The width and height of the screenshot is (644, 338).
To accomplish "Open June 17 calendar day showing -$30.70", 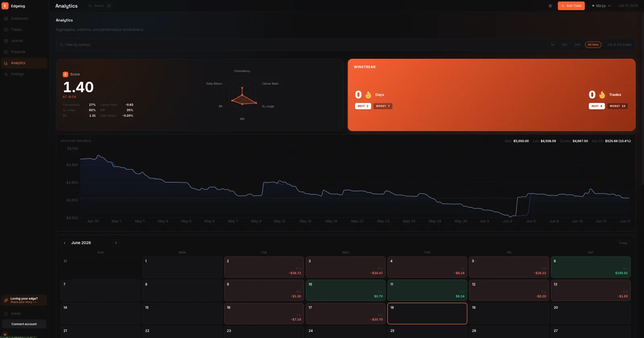I will point(346,313).
